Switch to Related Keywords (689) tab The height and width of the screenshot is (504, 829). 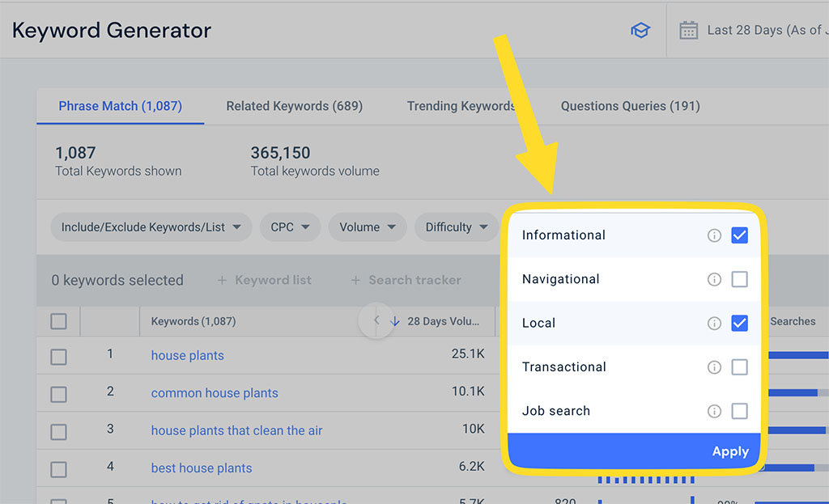click(x=295, y=106)
